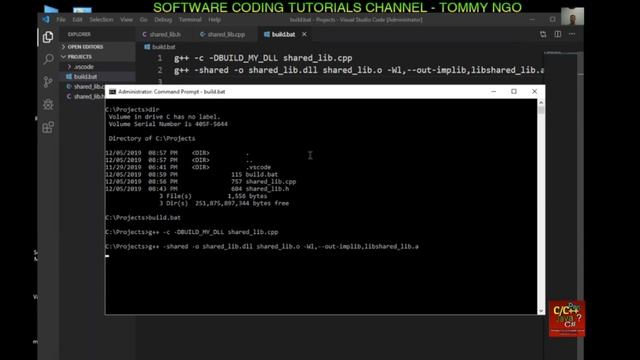Viewport: 640px width, 360px height.
Task: Open the Explorer view in activity bar
Action: [x=48, y=37]
